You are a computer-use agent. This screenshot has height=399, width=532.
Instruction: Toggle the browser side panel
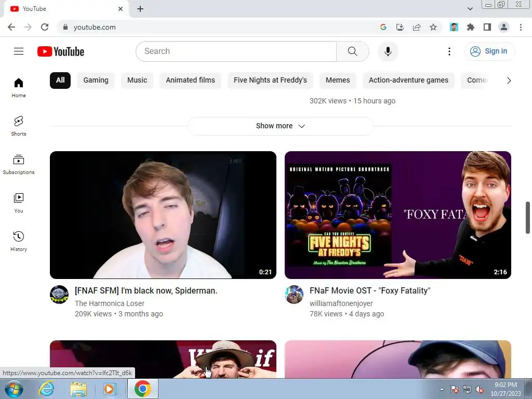(x=487, y=27)
